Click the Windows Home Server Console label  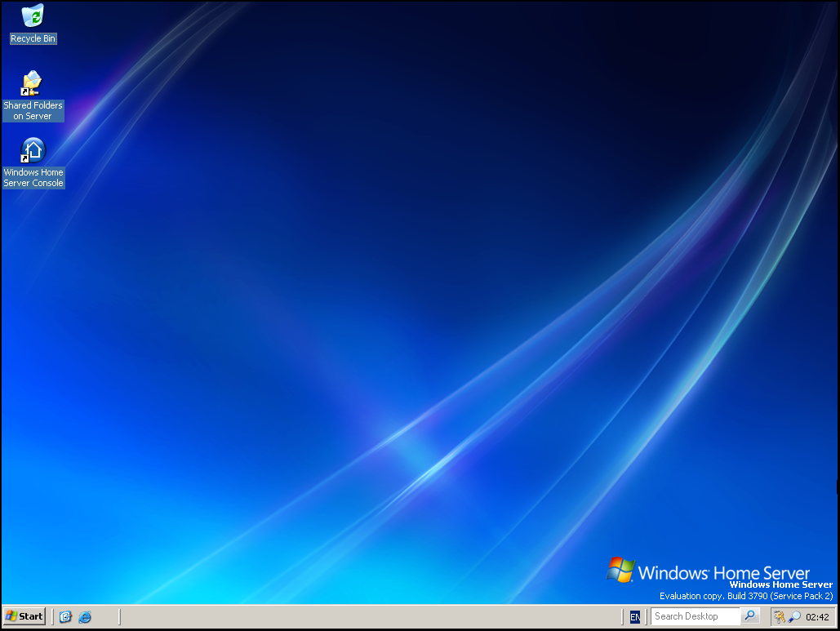[x=33, y=178]
